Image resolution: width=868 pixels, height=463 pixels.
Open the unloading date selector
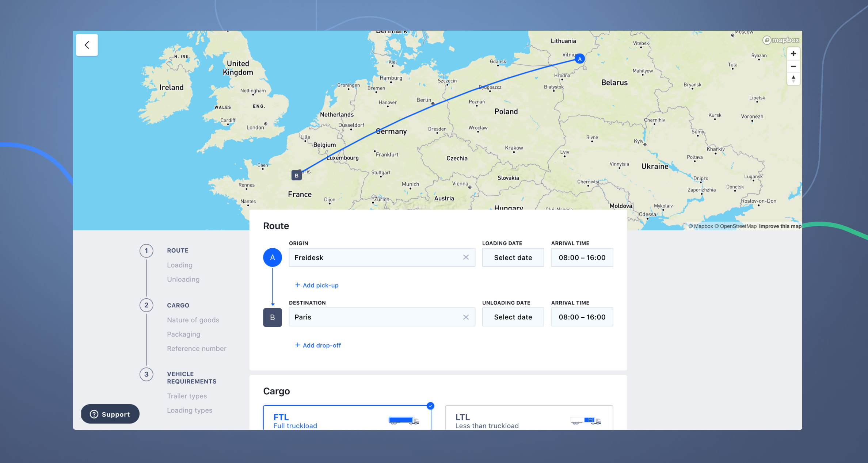(513, 317)
